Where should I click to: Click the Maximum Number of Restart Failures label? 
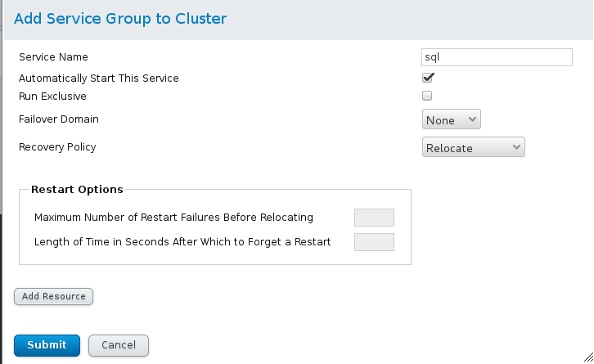(x=173, y=218)
